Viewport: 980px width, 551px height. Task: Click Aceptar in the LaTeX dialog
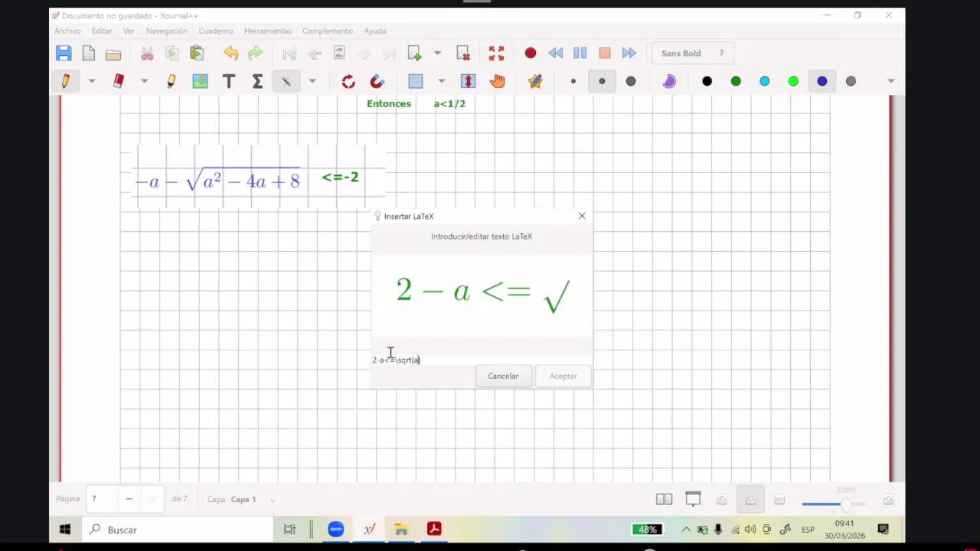(563, 376)
